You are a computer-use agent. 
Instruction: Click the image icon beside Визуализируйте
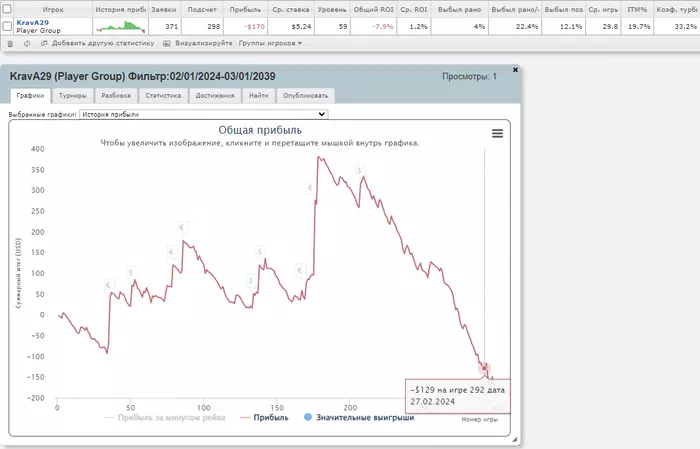point(167,43)
